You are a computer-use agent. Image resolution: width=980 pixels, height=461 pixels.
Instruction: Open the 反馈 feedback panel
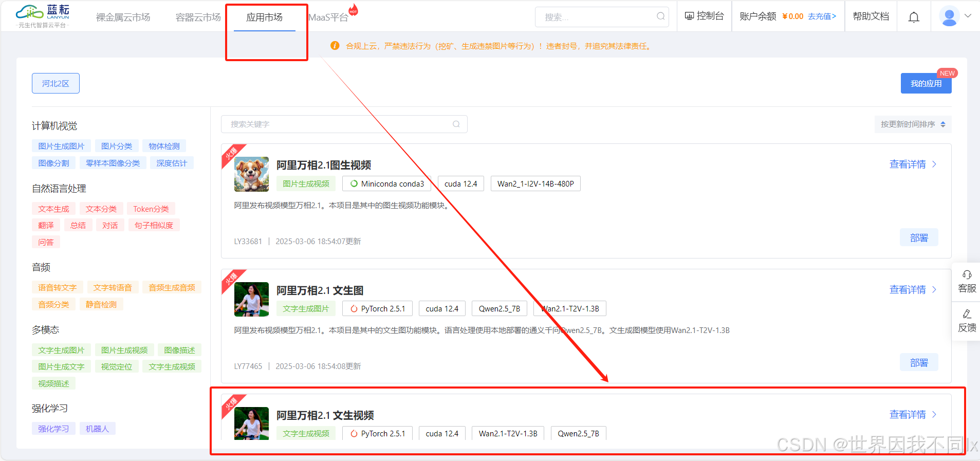pyautogui.click(x=967, y=321)
